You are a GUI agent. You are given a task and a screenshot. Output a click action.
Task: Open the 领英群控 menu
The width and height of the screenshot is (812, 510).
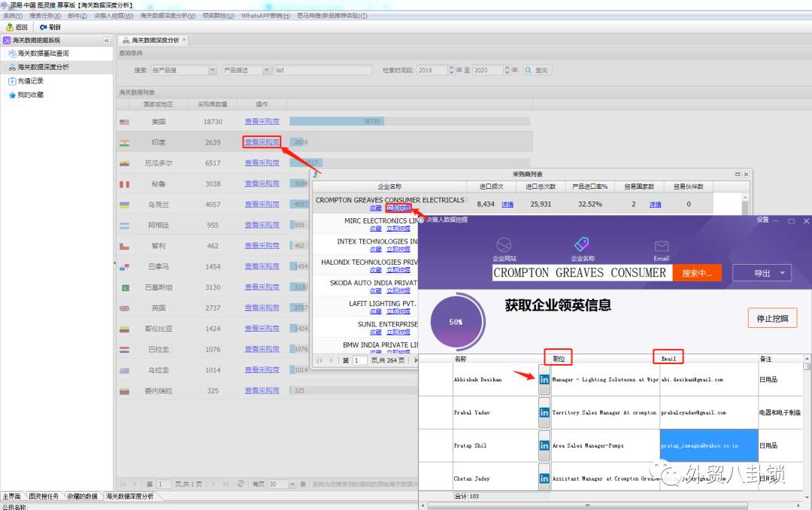tap(218, 16)
